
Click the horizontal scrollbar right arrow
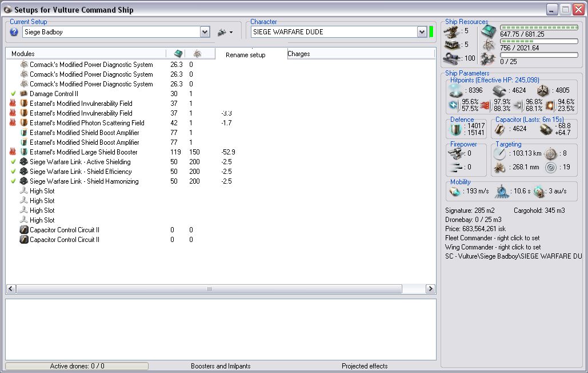tap(430, 288)
